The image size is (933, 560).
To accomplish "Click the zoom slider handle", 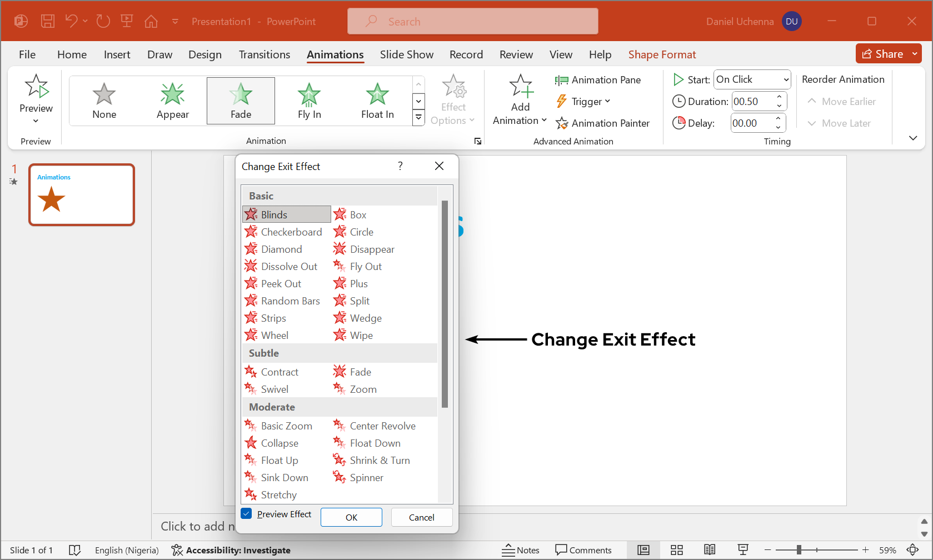I will click(799, 550).
